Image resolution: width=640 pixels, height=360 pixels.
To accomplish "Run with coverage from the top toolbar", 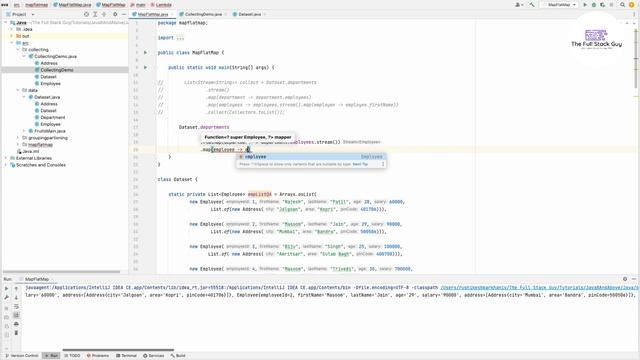I will click(x=602, y=5).
